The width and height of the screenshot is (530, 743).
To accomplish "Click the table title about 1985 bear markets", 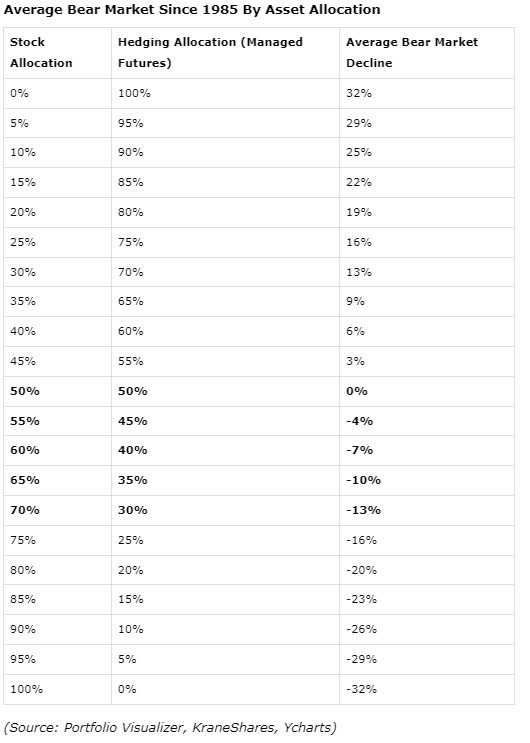I will point(192,10).
